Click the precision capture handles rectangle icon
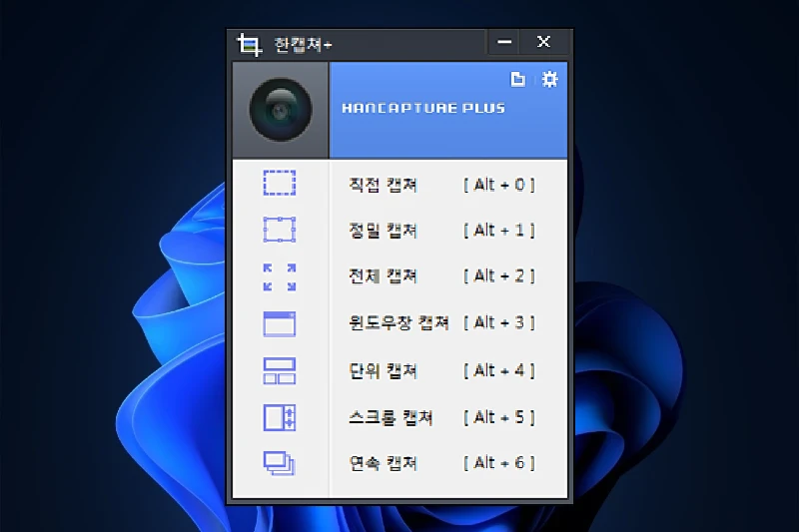799x532 pixels. [280, 230]
